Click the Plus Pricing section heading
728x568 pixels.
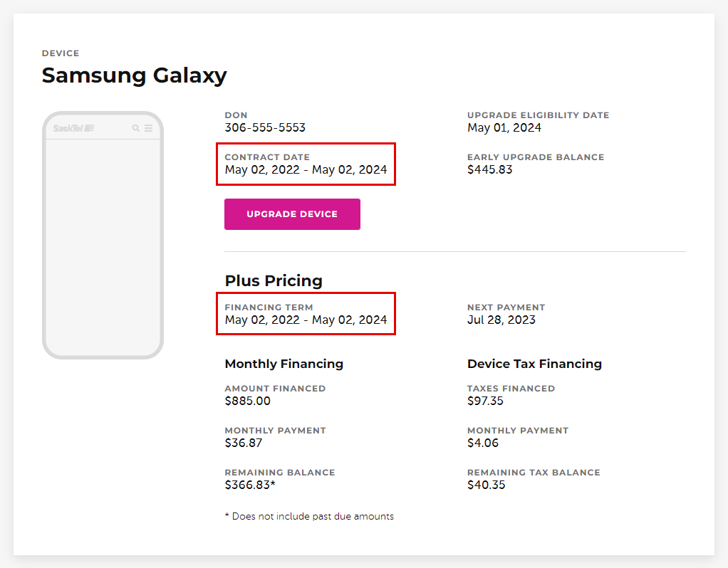click(274, 280)
